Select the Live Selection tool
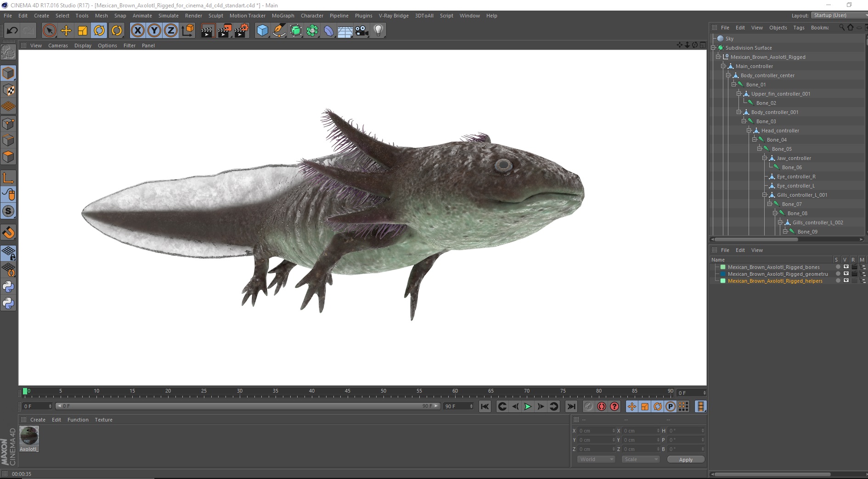Image resolution: width=868 pixels, height=479 pixels. coord(49,31)
